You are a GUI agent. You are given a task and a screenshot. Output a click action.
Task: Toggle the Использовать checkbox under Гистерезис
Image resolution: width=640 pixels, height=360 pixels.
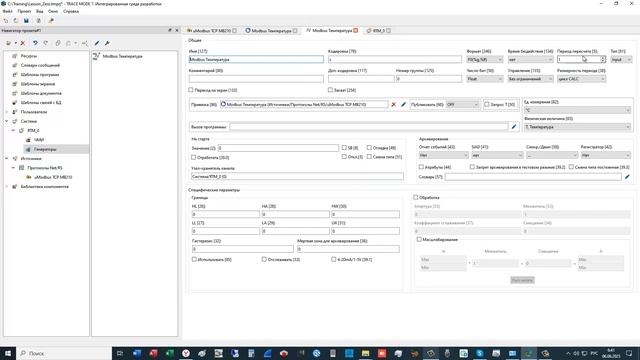point(194,259)
